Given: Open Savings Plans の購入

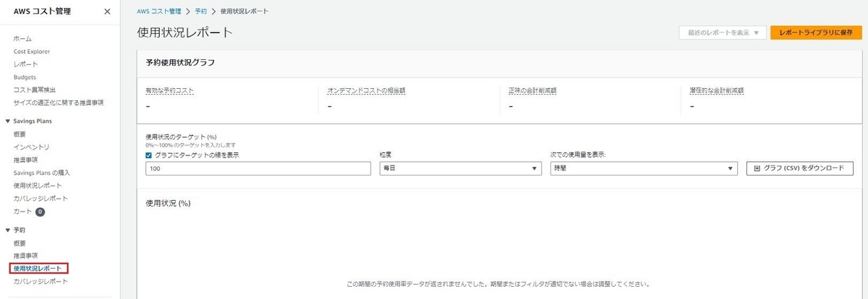Looking at the screenshot, I should coord(42,173).
